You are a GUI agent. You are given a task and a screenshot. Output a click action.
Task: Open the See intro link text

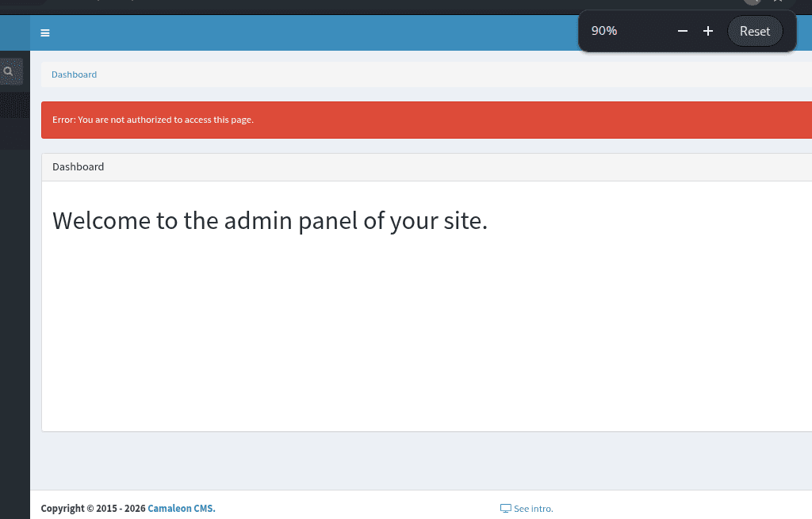point(534,509)
